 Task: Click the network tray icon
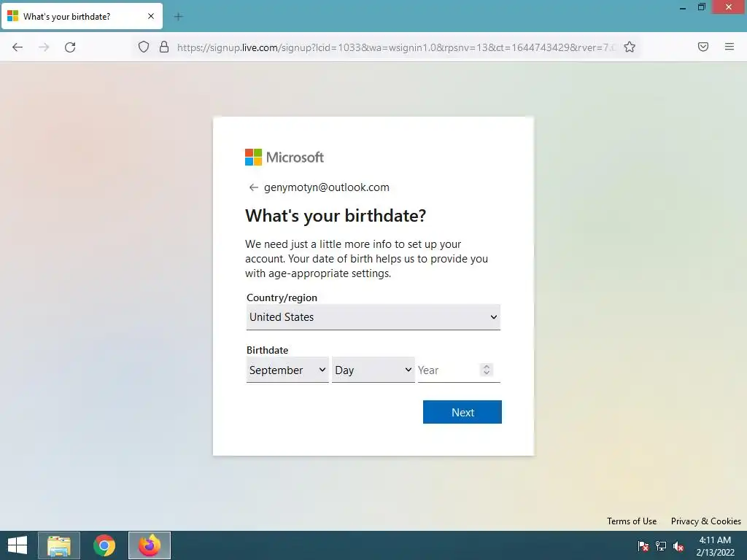tap(661, 546)
